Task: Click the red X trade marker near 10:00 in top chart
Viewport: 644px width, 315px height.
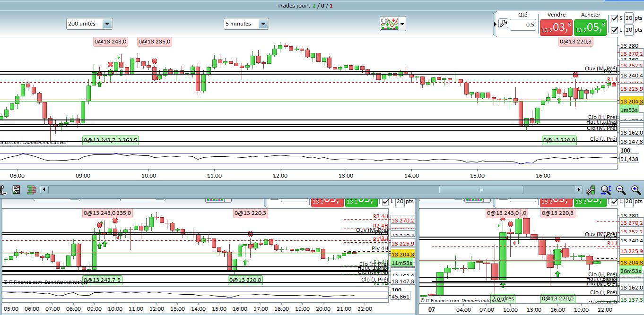Action: click(x=154, y=61)
